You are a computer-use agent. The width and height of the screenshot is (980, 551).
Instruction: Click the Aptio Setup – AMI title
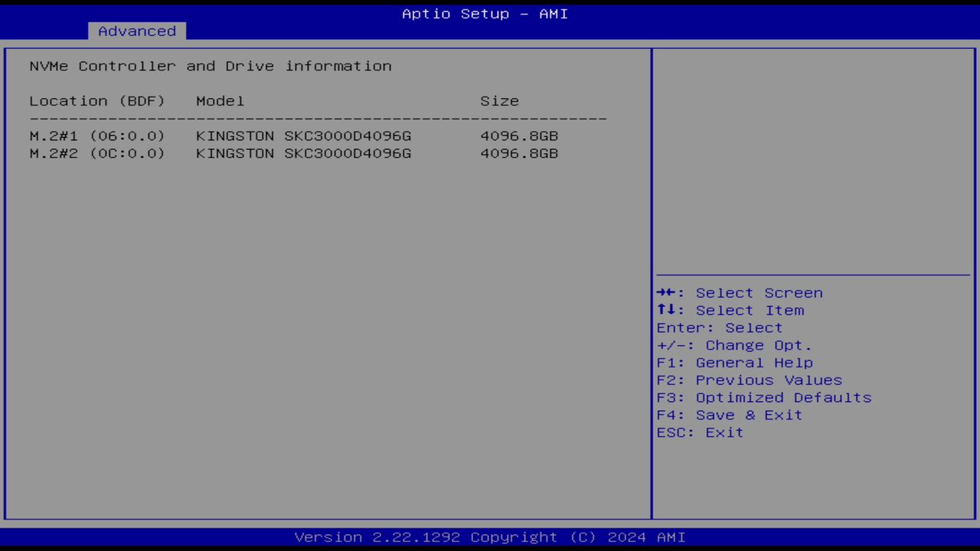point(485,14)
